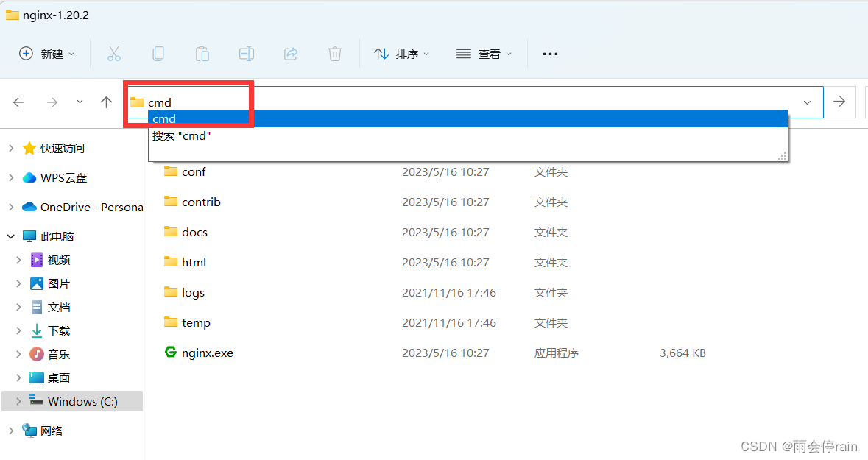Select WPS云盘 in navigation pane

point(54,177)
